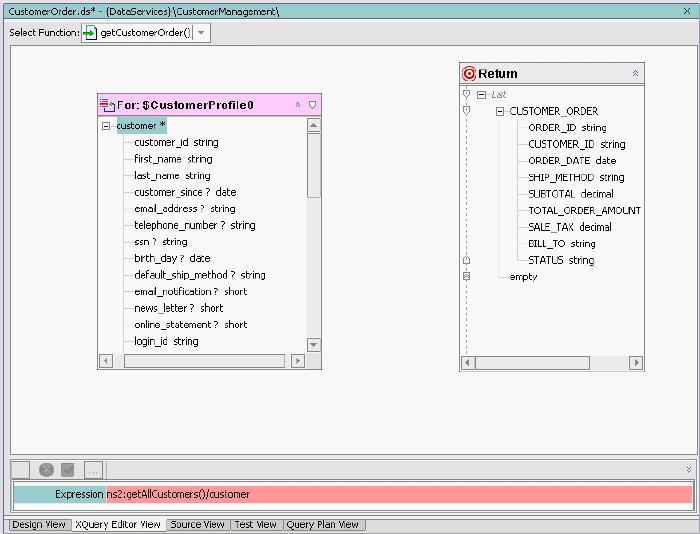Select the ssn string element
Screen dimensions: 700x534
(x=161, y=242)
